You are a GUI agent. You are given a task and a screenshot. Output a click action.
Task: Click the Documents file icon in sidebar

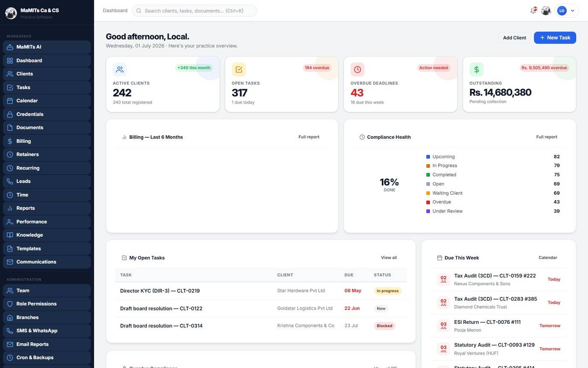pos(10,127)
